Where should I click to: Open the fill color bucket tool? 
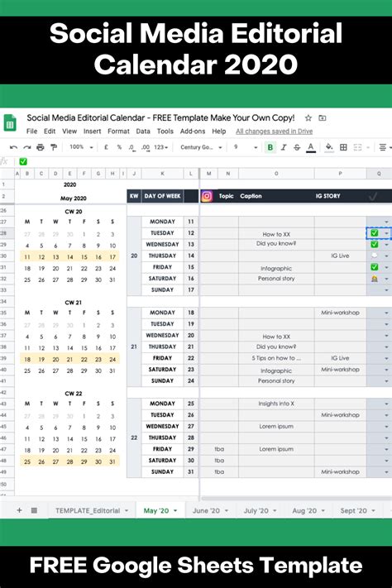(x=329, y=147)
